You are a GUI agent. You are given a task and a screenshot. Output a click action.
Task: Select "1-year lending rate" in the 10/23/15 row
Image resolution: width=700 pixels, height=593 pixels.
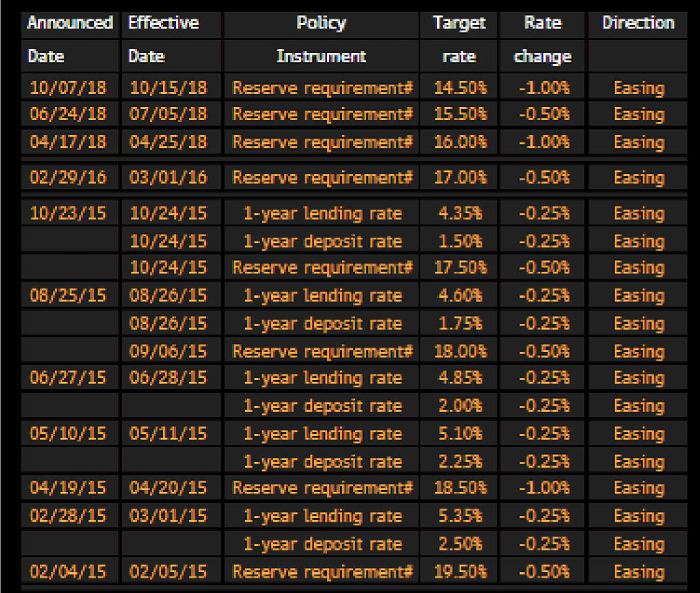click(323, 214)
